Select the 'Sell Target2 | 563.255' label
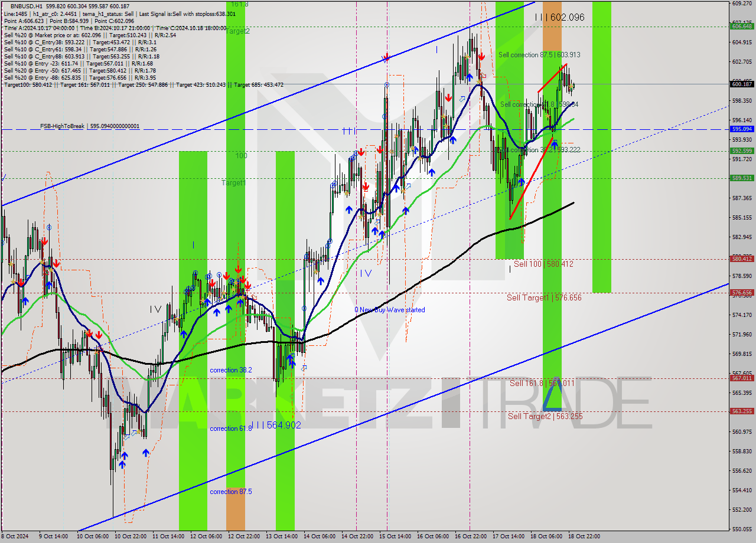Screen dimensions: 756x543 [545, 416]
